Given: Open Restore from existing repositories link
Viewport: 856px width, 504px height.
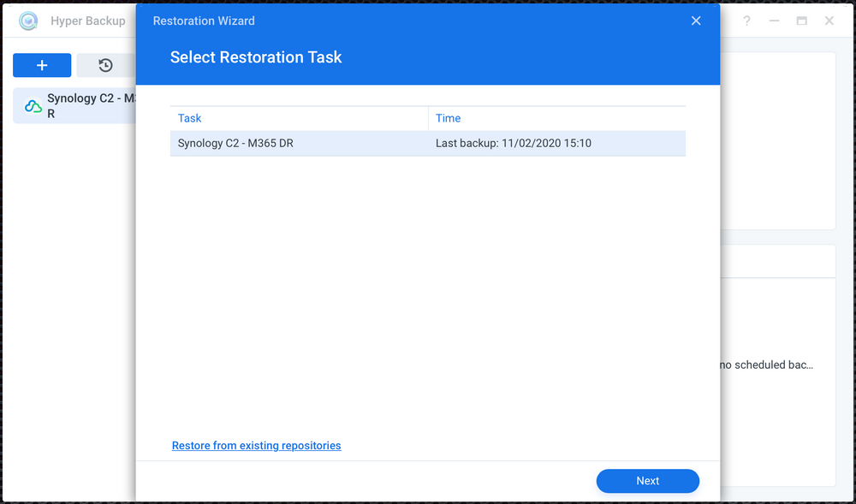Looking at the screenshot, I should click(x=256, y=446).
